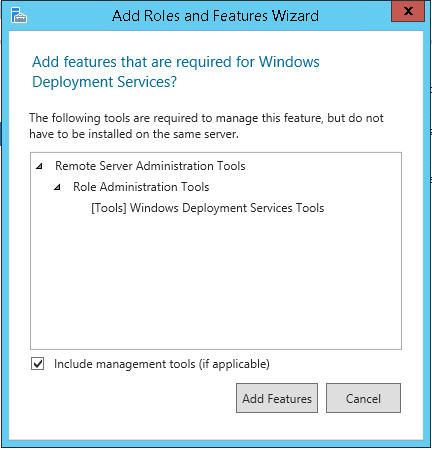Click the '[Tools]' prefix of the tree entry

(x=109, y=208)
